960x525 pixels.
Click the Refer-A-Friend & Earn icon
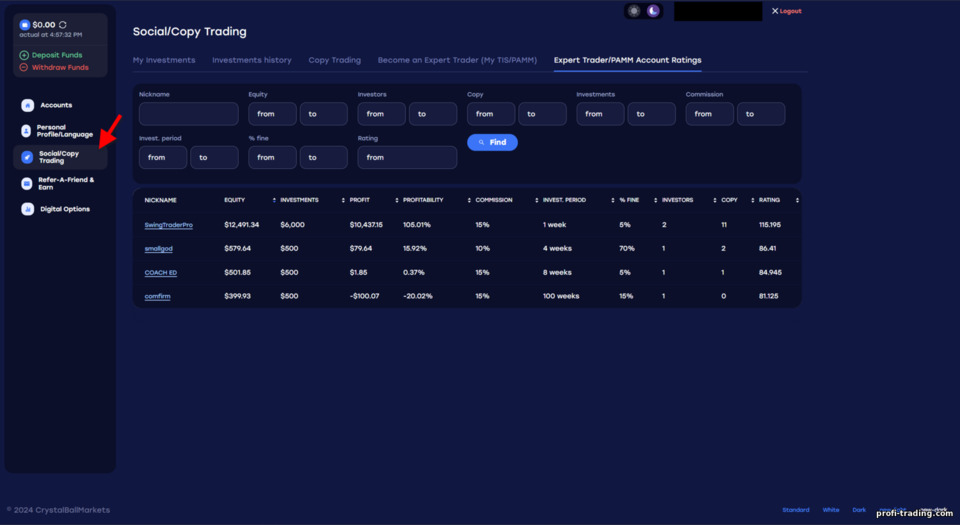point(26,184)
